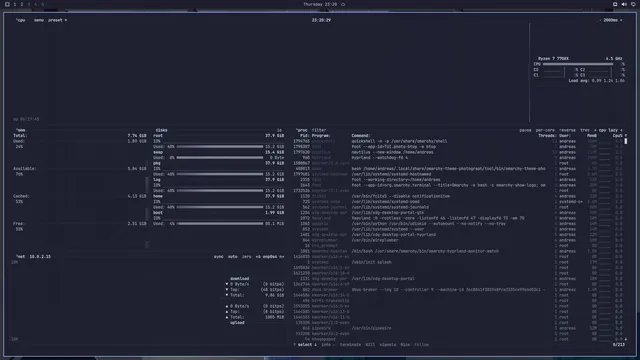The image size is (640, 360).
Task: Click the cpu box label
Action: 20,20
